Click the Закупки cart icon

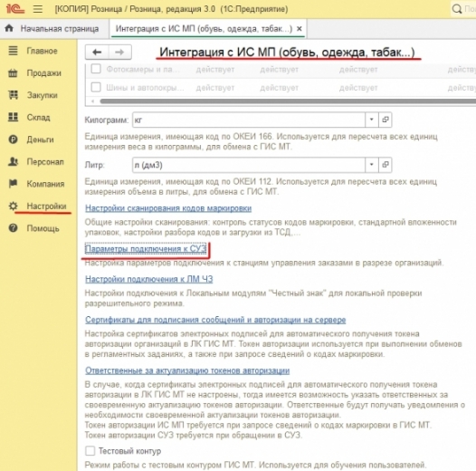click(x=13, y=95)
